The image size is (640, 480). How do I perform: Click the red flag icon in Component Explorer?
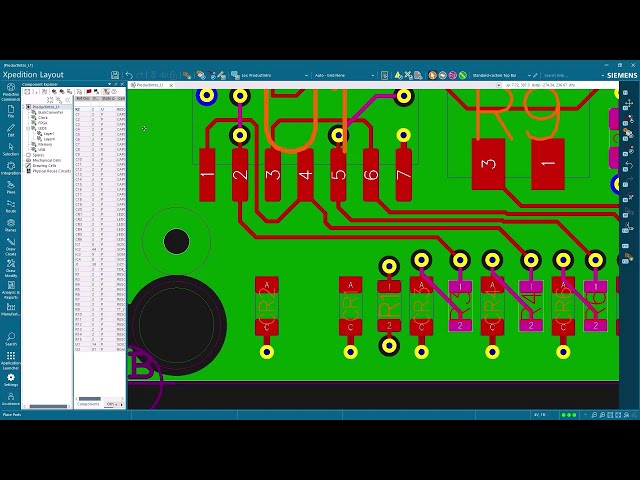[x=89, y=91]
